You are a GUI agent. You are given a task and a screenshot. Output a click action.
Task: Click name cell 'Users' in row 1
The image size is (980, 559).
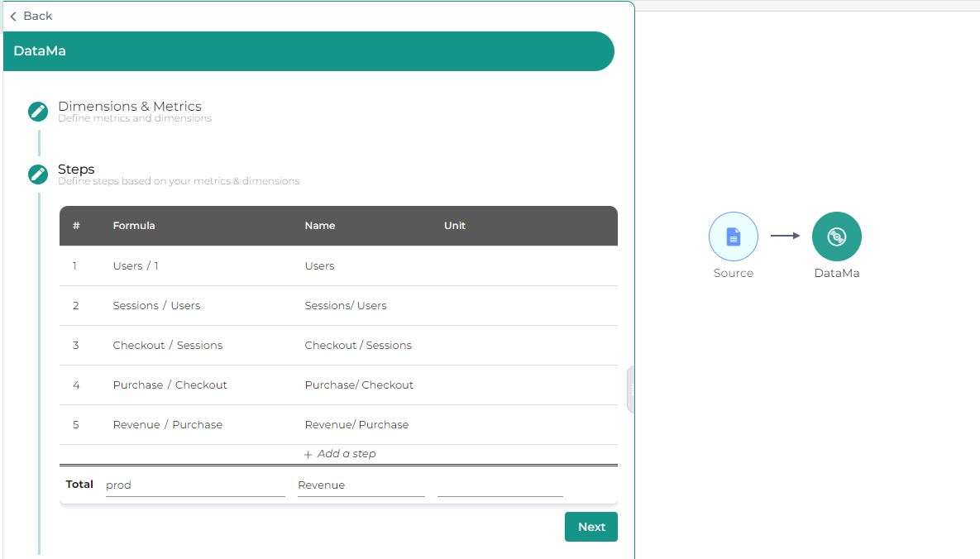tap(319, 265)
